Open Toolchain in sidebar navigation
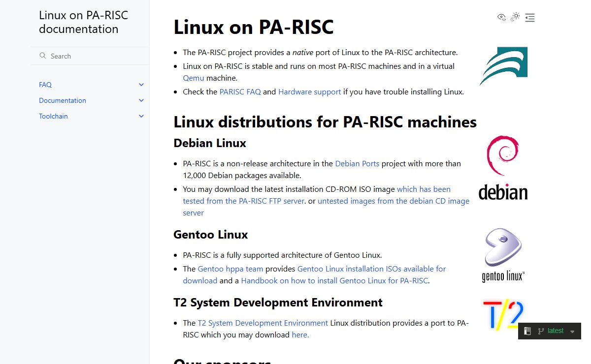591x364 pixels. coord(53,116)
